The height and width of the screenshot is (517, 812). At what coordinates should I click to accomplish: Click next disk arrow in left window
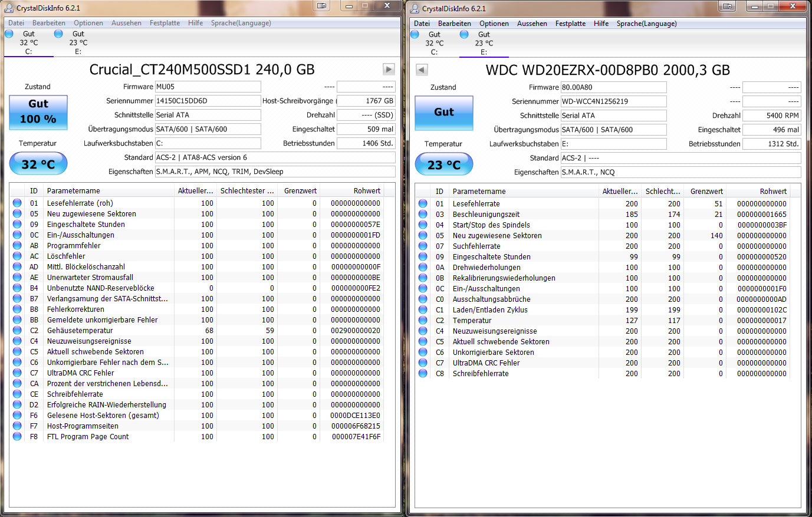[389, 69]
